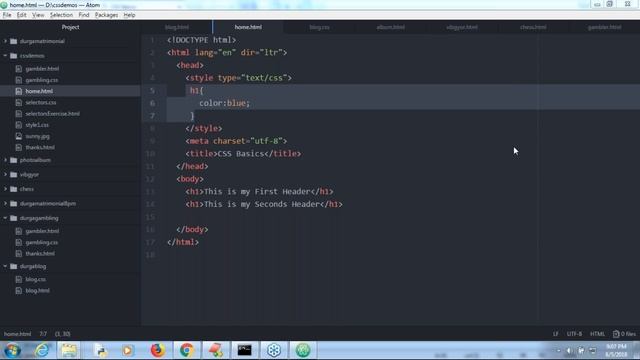Viewport: 640px width, 360px height.
Task: Click the 7:7 cursor position indicator
Action: pyautogui.click(x=43, y=334)
